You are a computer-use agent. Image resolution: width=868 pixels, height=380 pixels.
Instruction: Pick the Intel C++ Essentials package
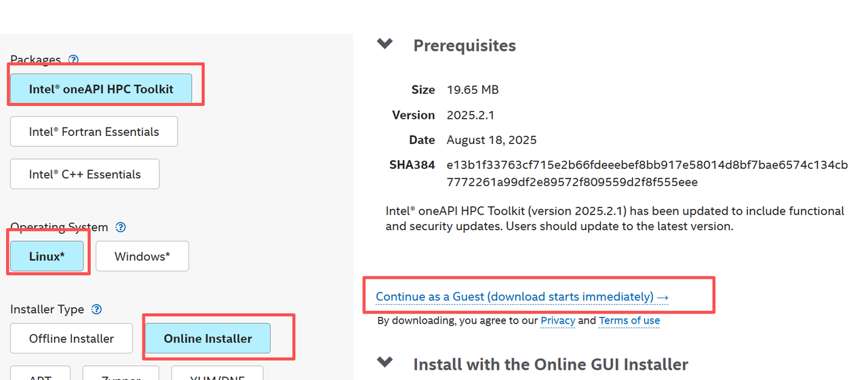[85, 174]
